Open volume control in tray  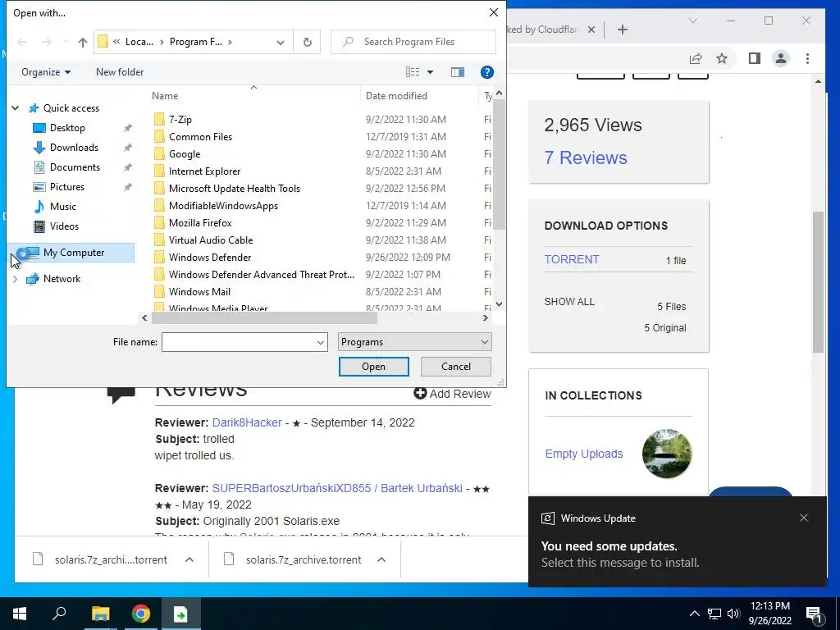733,614
